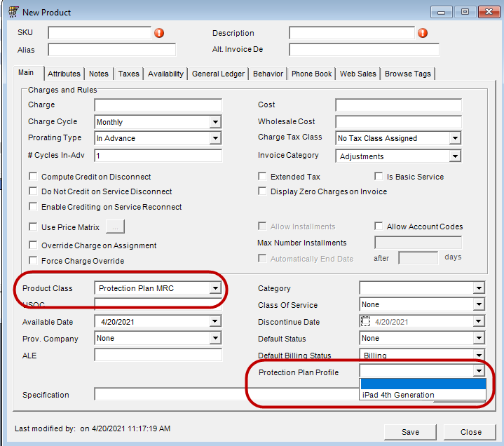The height and width of the screenshot is (446, 504).
Task: Go to the Taxes tab
Action: (128, 74)
